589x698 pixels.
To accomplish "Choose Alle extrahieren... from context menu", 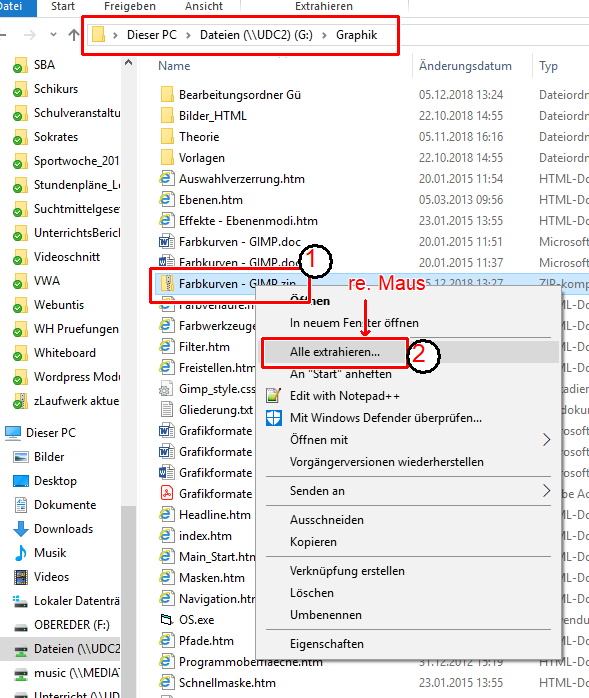I will (x=335, y=352).
